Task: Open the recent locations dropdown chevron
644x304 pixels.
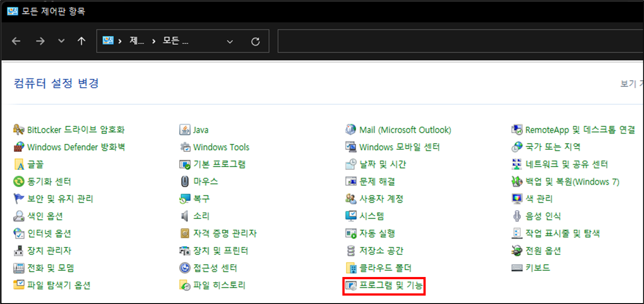Action: click(x=62, y=41)
